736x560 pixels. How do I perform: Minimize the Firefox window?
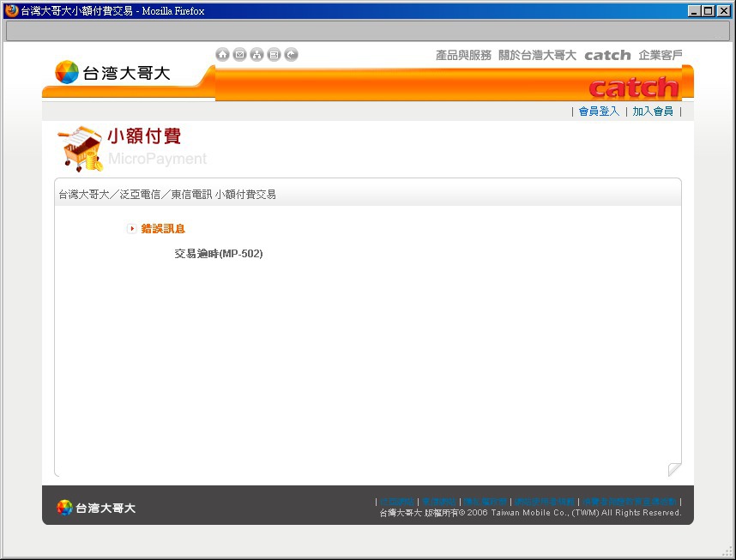(694, 11)
